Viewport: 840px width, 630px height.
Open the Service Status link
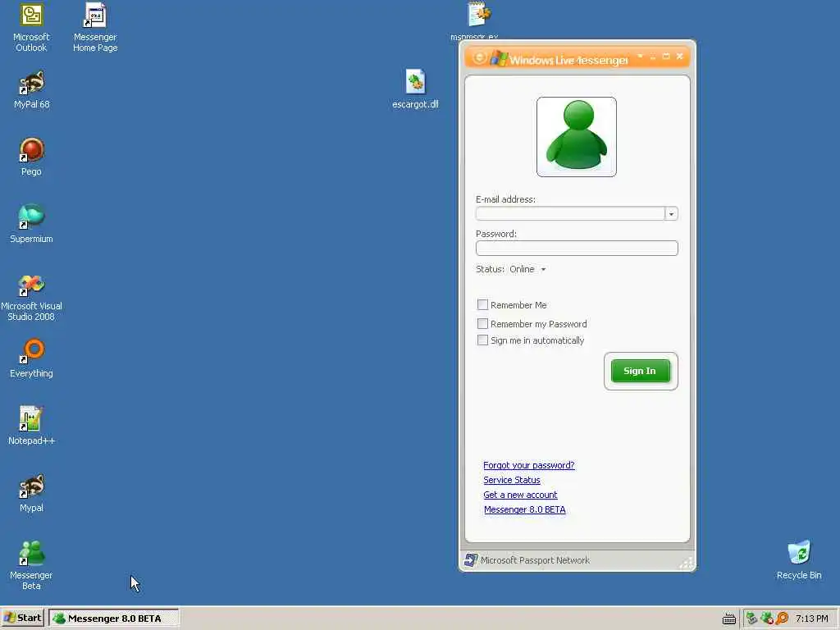[x=512, y=480]
